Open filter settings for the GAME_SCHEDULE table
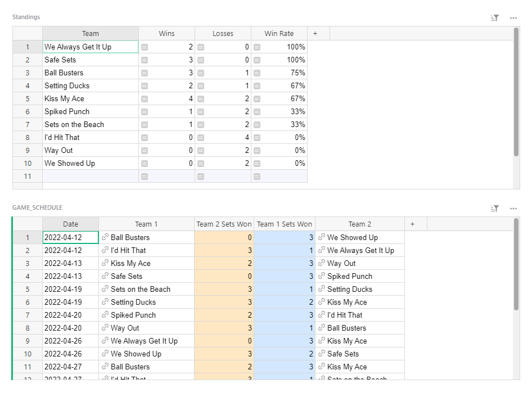The height and width of the screenshot is (393, 532). [x=494, y=207]
